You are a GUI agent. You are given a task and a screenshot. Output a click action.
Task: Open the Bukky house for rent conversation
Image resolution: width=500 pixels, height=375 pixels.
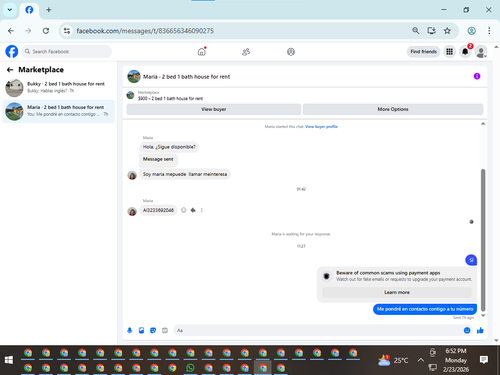point(58,88)
